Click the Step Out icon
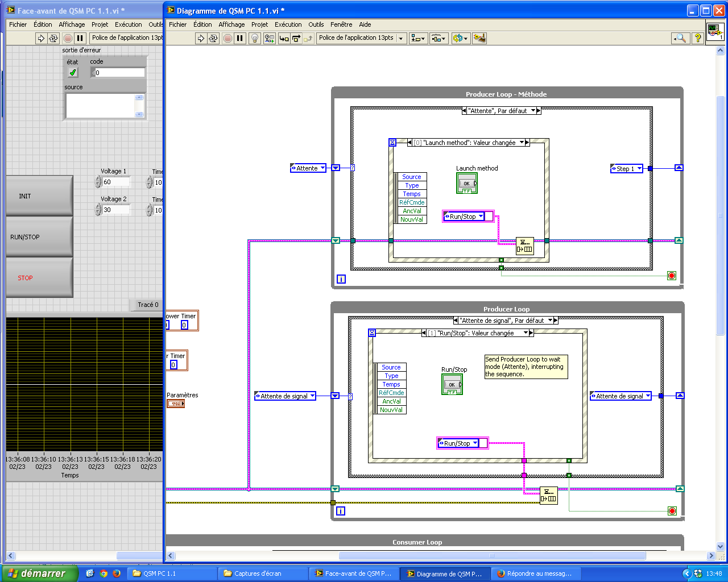Viewport: 728px width, 582px height. click(308, 38)
